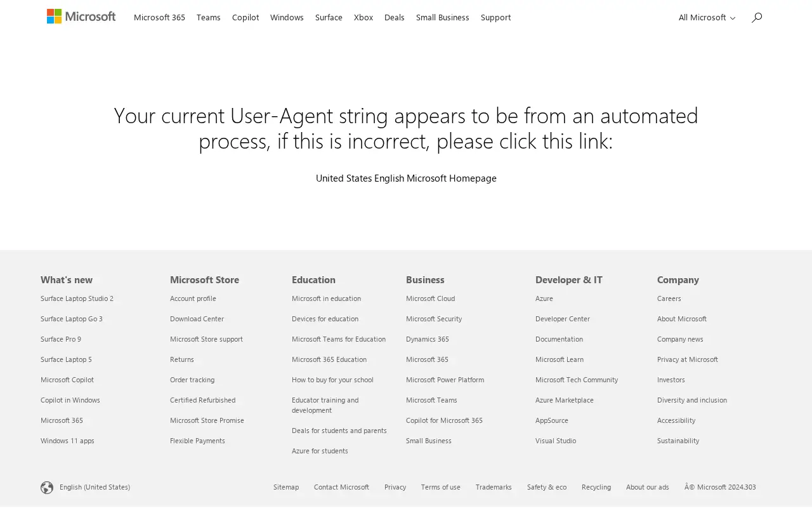This screenshot has width=812, height=508.
Task: Visit the Developer Center link
Action: (563, 319)
